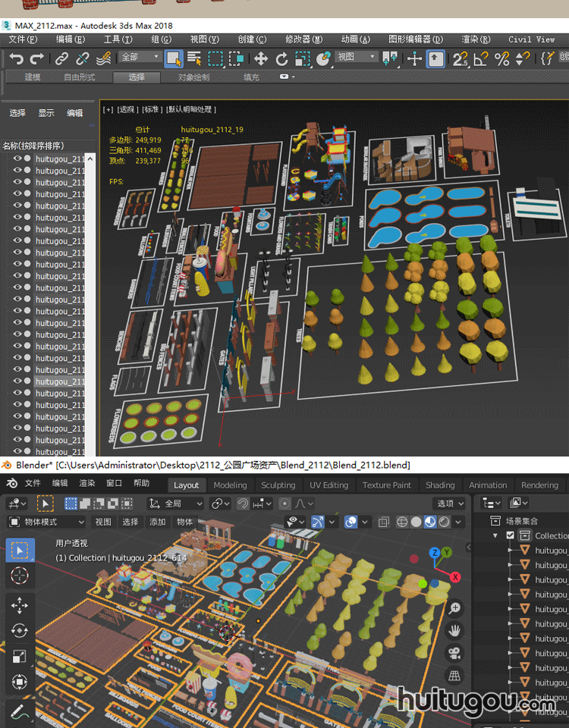Click the red X axis on navigation gizmo
This screenshot has height=728, width=569.
pos(455,577)
